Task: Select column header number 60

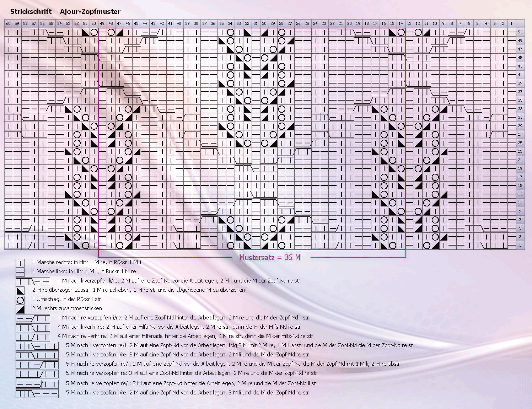Action: tap(9, 23)
